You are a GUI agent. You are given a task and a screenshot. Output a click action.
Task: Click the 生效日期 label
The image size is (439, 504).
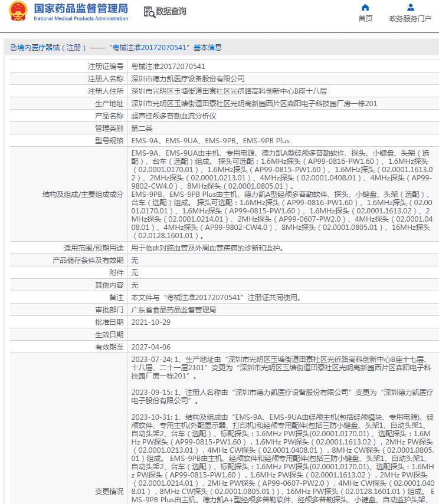click(x=109, y=335)
